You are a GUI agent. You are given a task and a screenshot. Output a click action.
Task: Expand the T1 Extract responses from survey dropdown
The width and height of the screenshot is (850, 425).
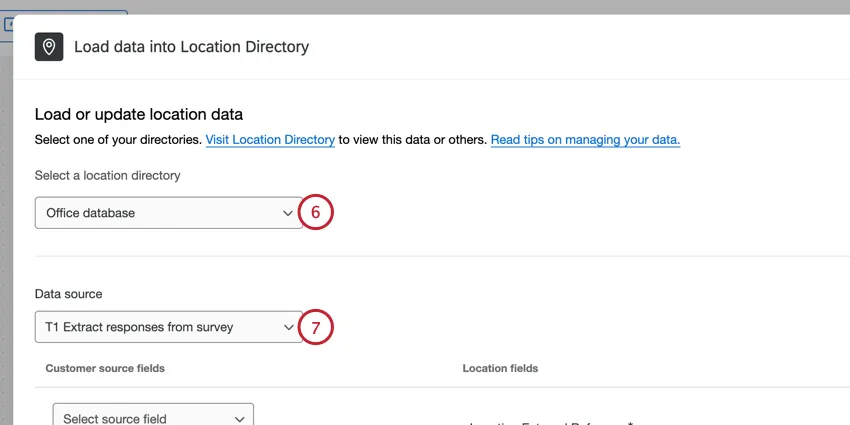coord(160,327)
